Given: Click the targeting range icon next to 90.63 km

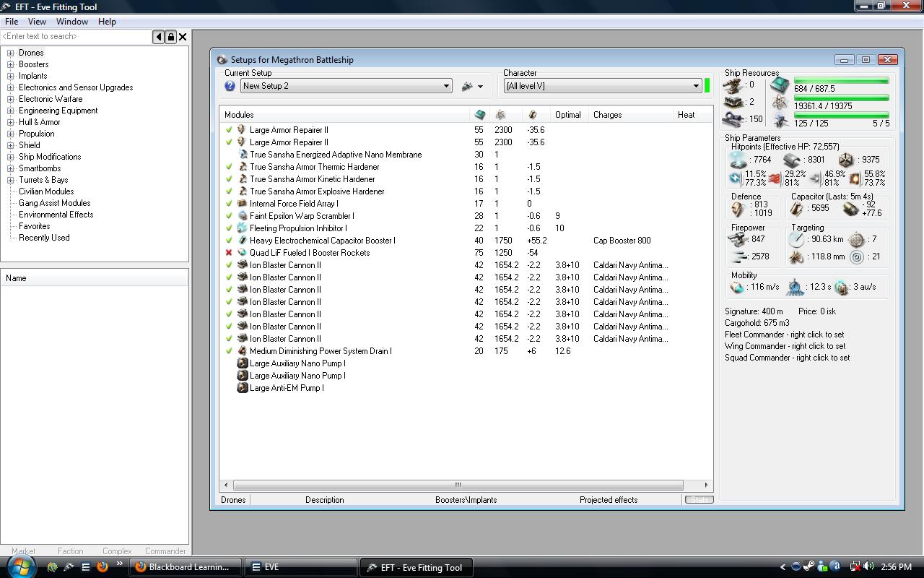Looking at the screenshot, I should point(796,239).
